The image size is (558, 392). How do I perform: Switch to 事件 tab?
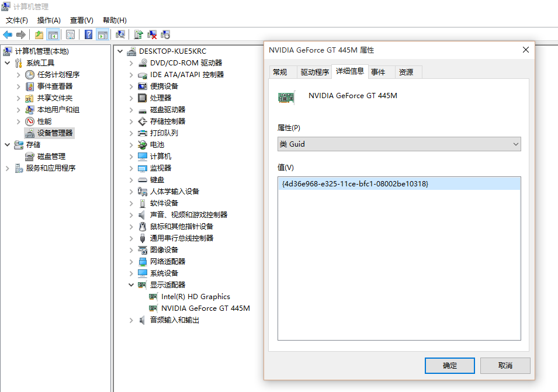[x=378, y=72]
